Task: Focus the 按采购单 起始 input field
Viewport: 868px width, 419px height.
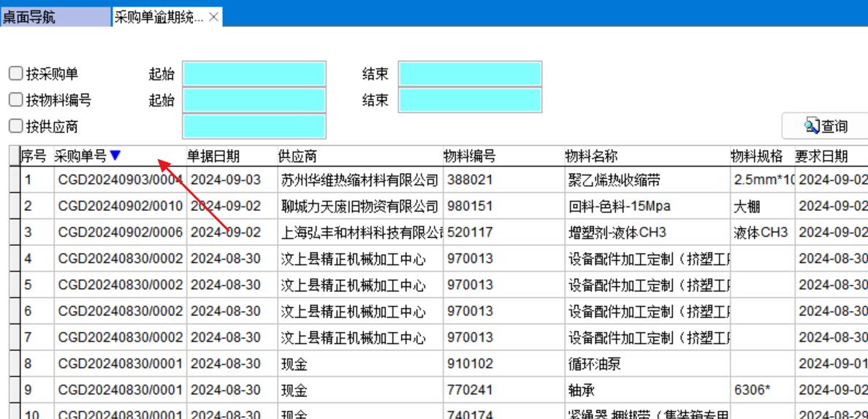Action: (x=254, y=74)
